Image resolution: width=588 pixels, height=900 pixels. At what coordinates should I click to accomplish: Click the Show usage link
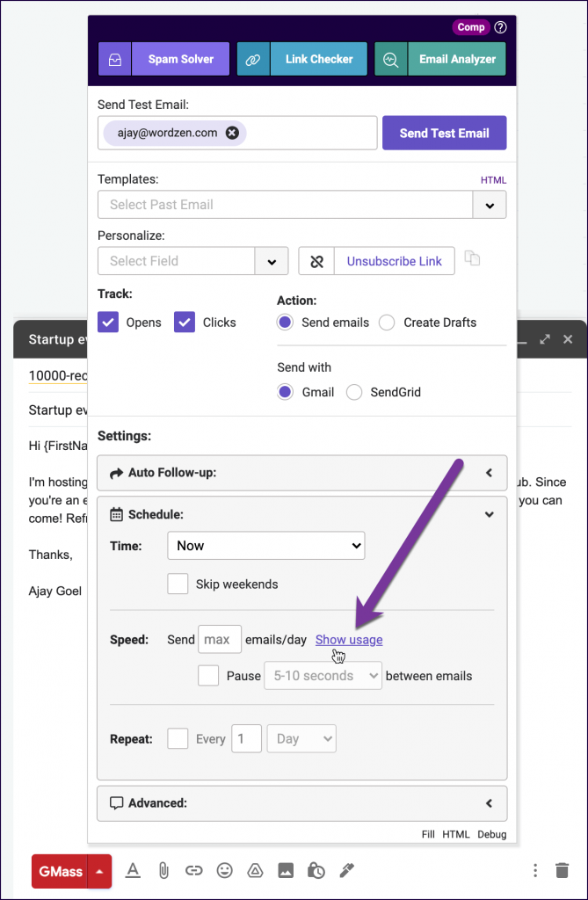click(x=349, y=640)
